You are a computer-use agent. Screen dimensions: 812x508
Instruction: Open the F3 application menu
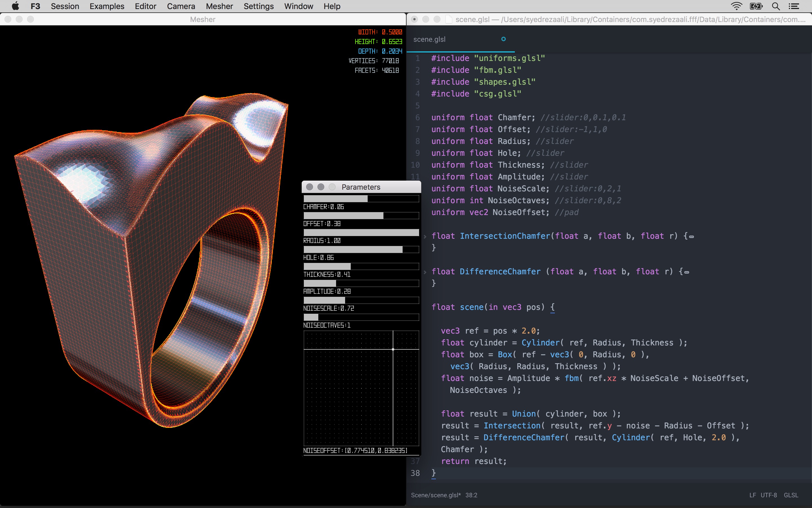[x=35, y=6]
